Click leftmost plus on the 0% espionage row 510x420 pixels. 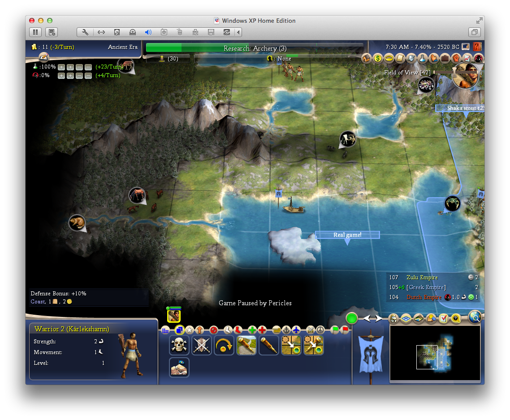[61, 76]
